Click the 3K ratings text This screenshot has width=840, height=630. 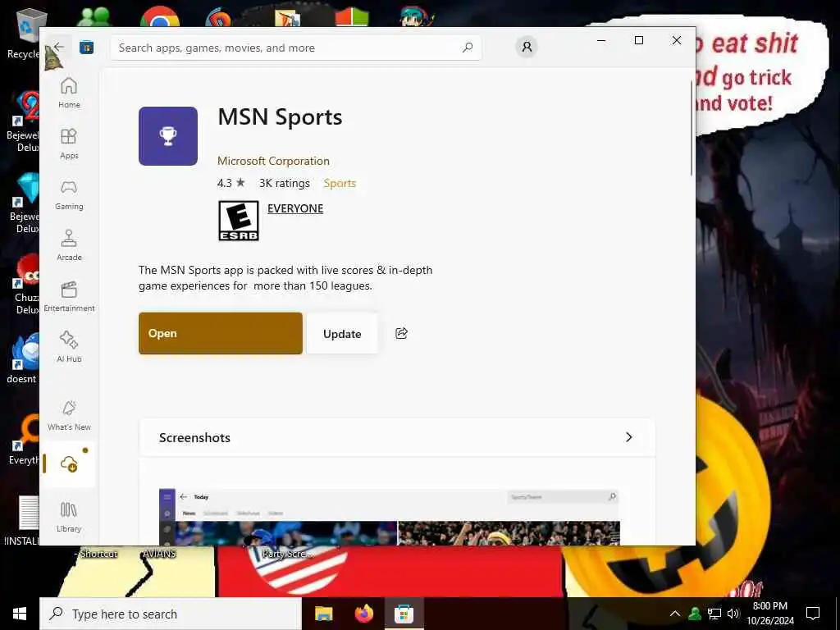pyautogui.click(x=285, y=183)
